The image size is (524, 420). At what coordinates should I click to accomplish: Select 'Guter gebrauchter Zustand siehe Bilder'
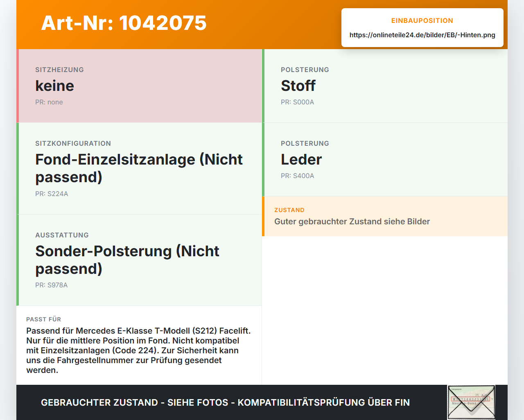[x=352, y=221]
